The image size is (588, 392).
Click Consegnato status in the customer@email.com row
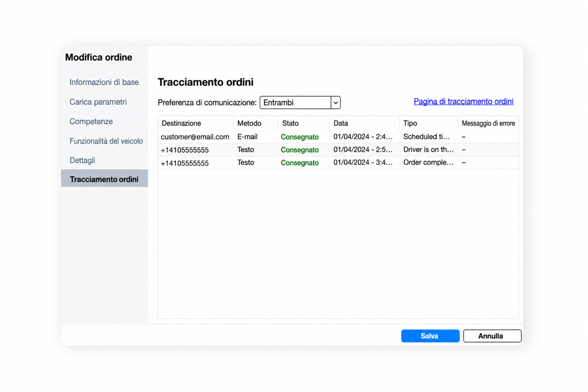tap(300, 137)
